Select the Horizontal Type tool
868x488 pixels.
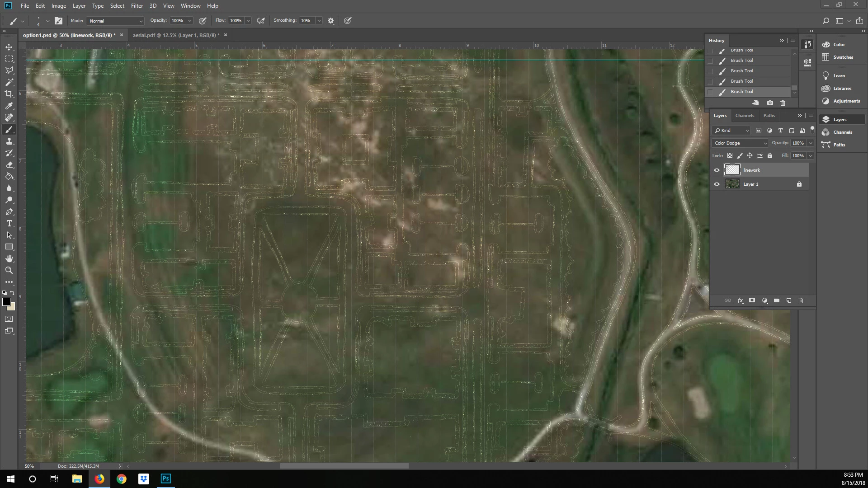(x=9, y=224)
